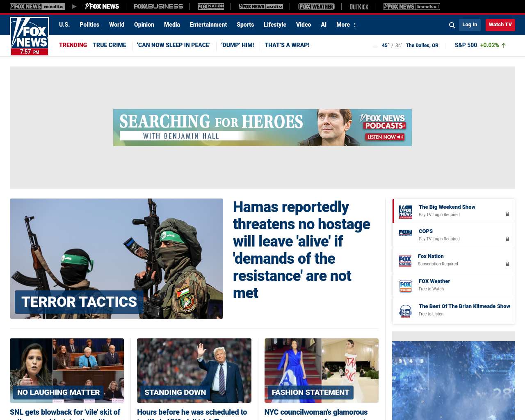Image resolution: width=525 pixels, height=420 pixels.
Task: Click the TERROR TACTICS label on lead image
Action: (x=79, y=302)
